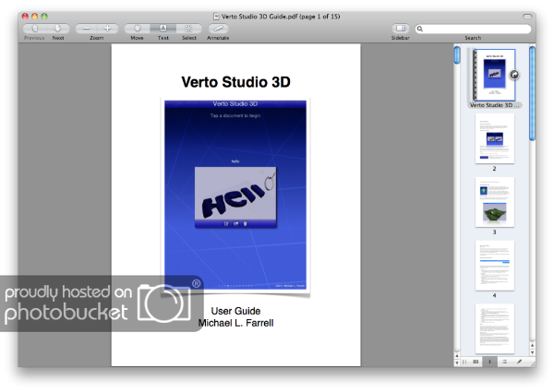The height and width of the screenshot is (392, 554).
Task: Minimize the window with yellow button
Action: click(35, 17)
